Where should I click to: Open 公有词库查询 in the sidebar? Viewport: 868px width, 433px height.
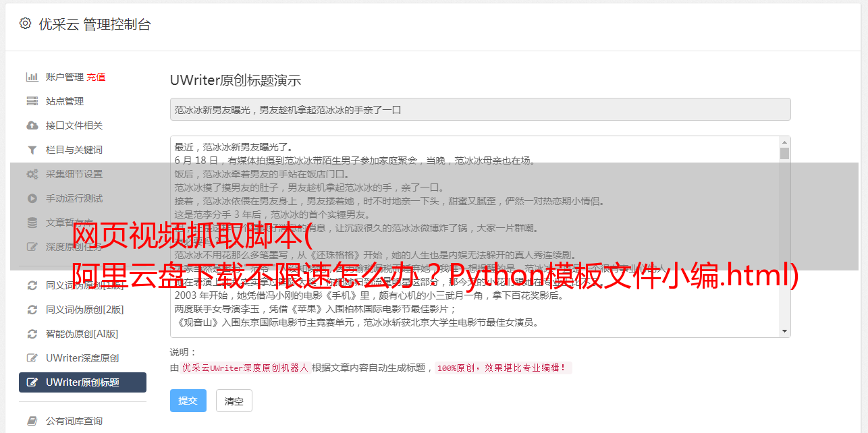[74, 421]
